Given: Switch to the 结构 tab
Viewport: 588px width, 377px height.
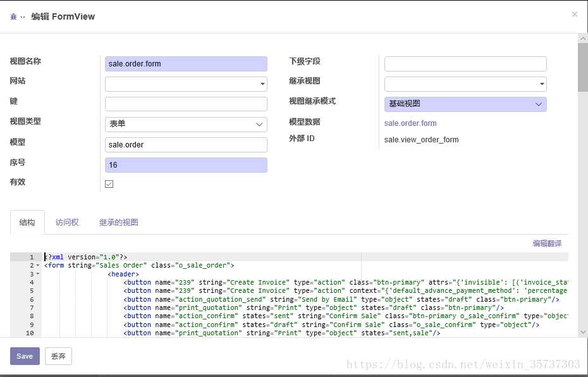Looking at the screenshot, I should point(27,223).
